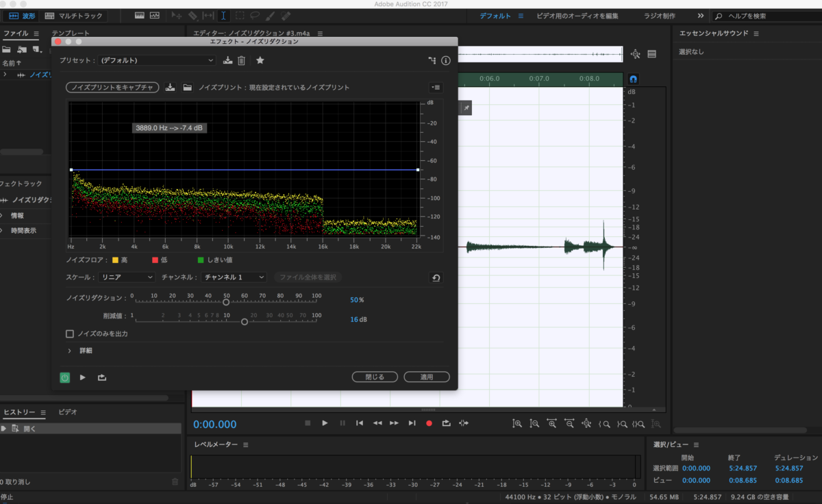822x504 pixels.
Task: Select the Spot Healing Brush tool
Action: 286,16
